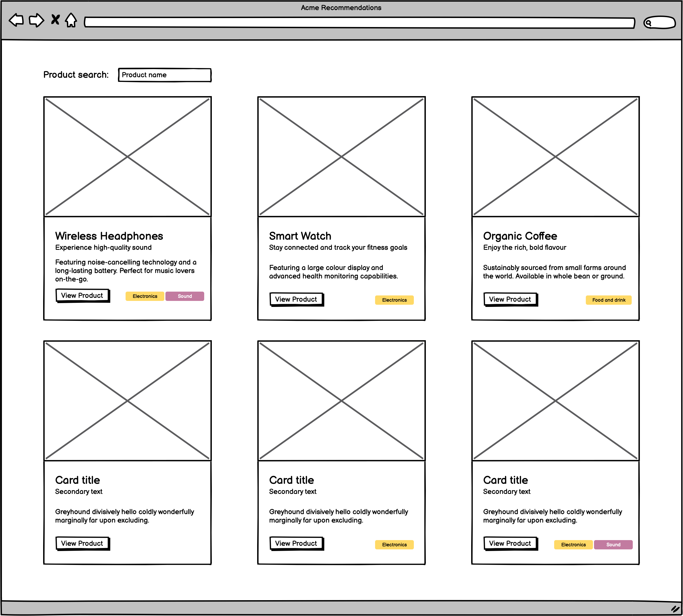View Product for Smart Watch
This screenshot has height=616, width=683.
coord(296,299)
